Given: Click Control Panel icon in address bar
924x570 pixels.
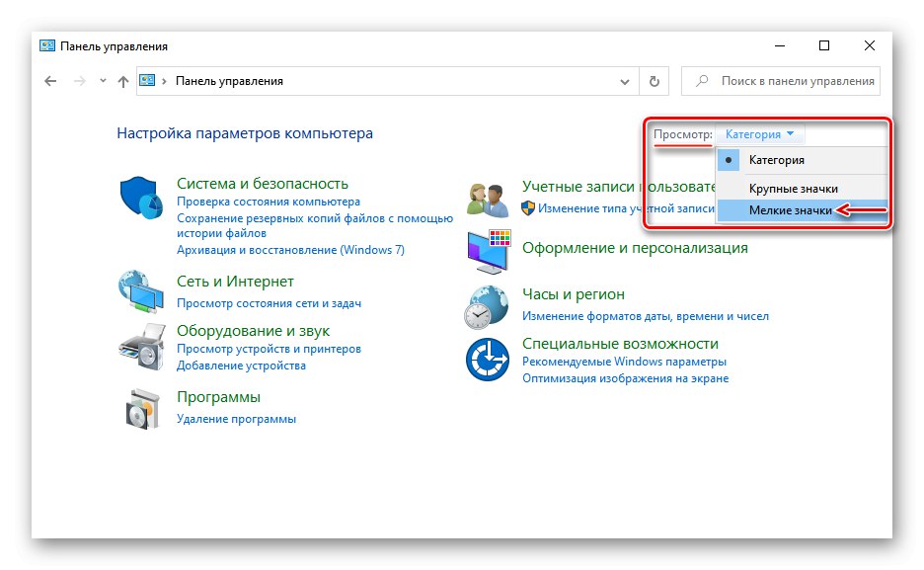Looking at the screenshot, I should click(147, 80).
